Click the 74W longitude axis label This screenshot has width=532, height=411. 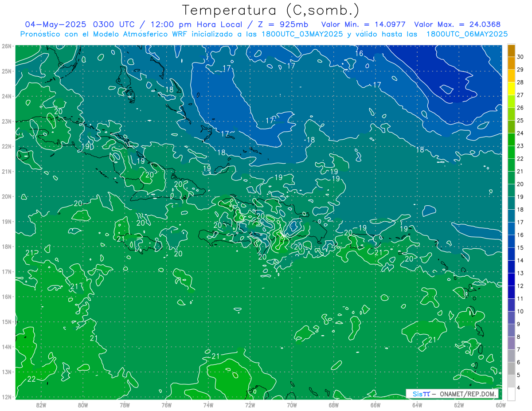click(208, 404)
